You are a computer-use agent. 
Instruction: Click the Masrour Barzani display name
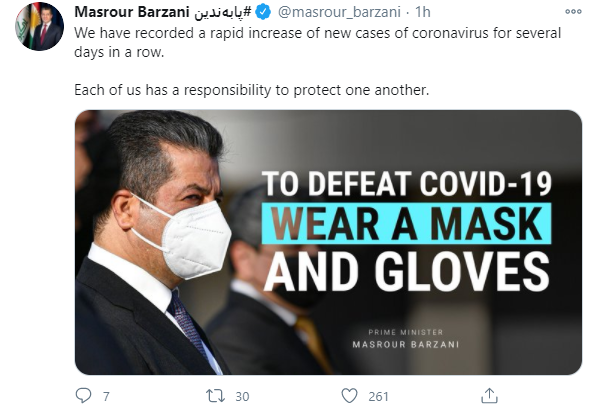pyautogui.click(x=132, y=12)
